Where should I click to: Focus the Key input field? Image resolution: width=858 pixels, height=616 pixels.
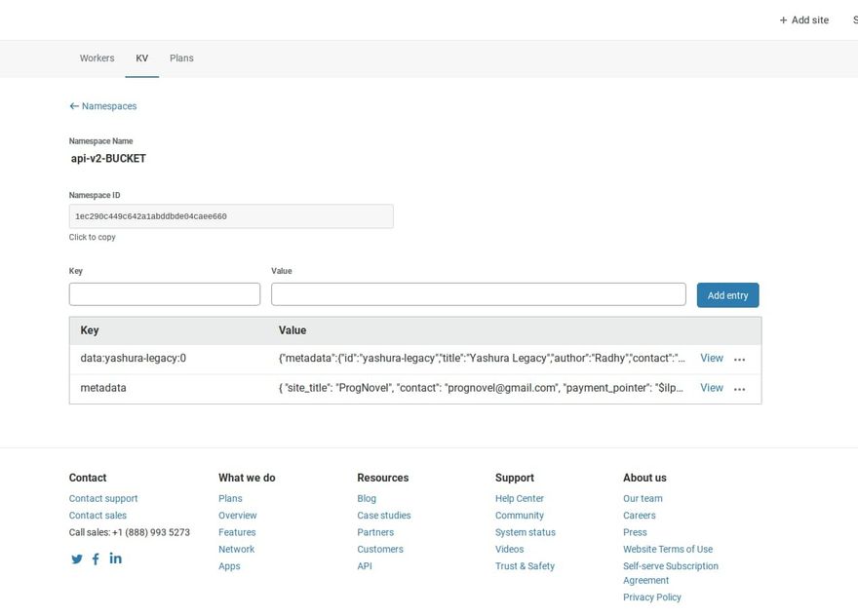(165, 294)
